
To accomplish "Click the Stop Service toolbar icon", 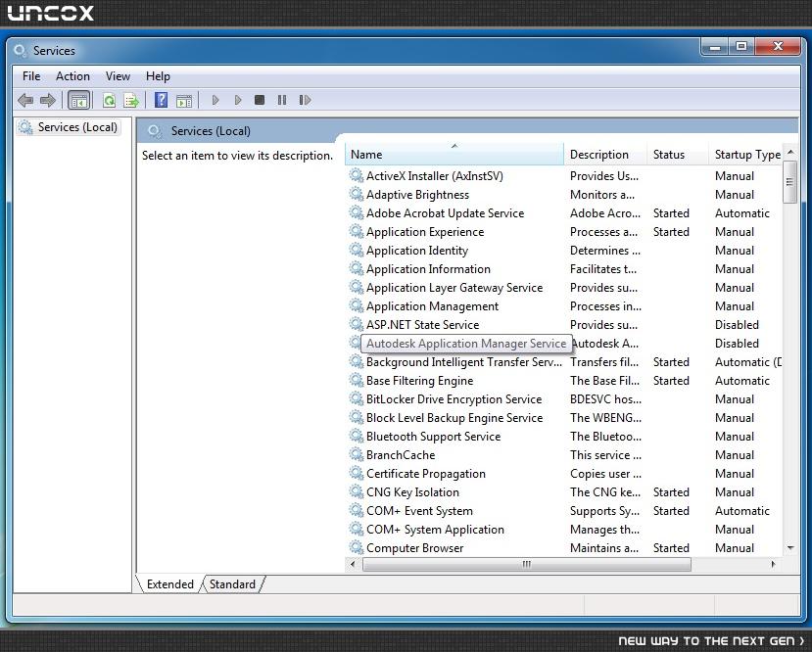I will 260,100.
